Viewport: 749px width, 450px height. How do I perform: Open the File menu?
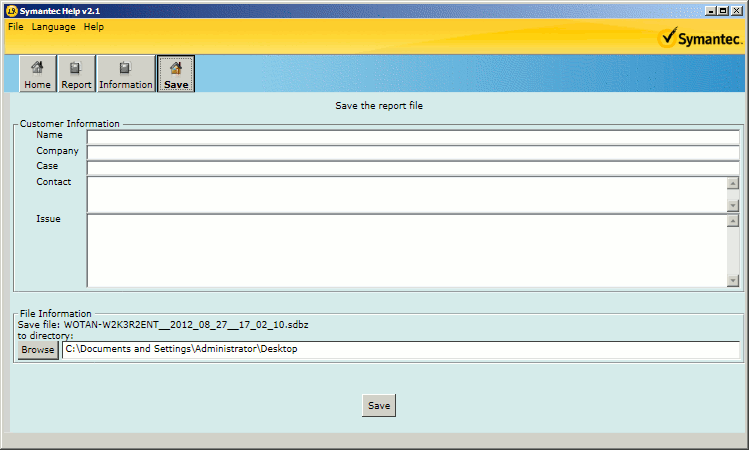pyautogui.click(x=16, y=27)
